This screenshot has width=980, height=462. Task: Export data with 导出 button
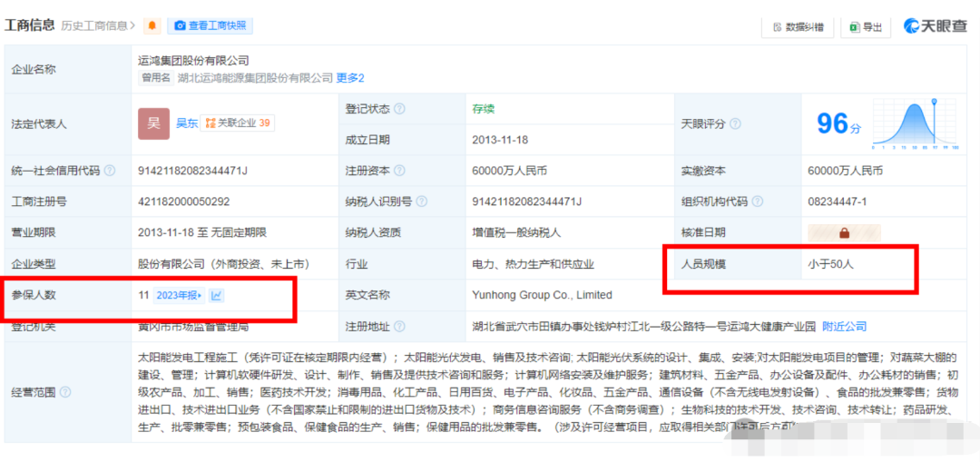[x=865, y=27]
